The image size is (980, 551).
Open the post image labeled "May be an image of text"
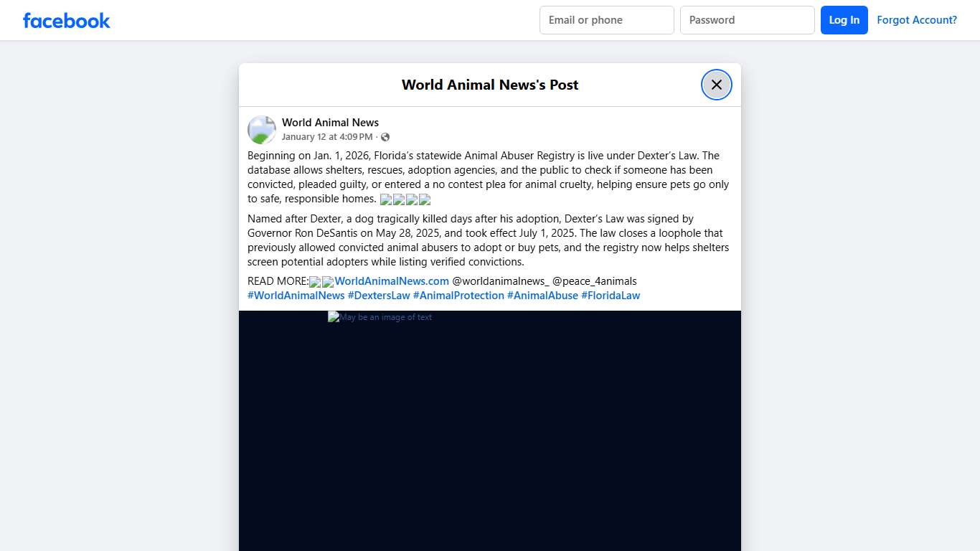click(x=489, y=430)
